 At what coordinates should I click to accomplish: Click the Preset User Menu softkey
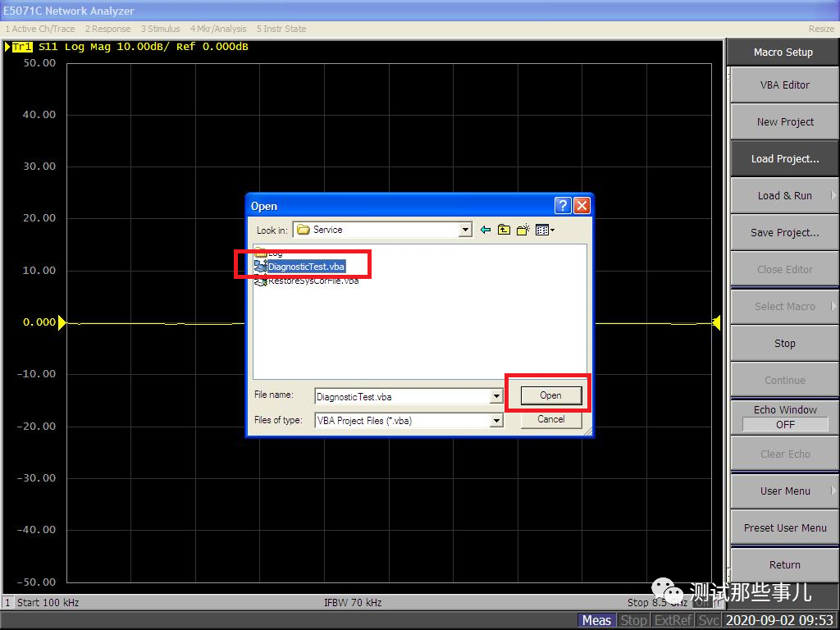tap(784, 527)
